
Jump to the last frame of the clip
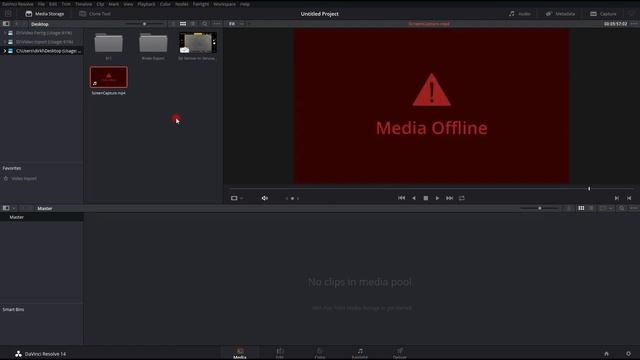click(x=449, y=198)
